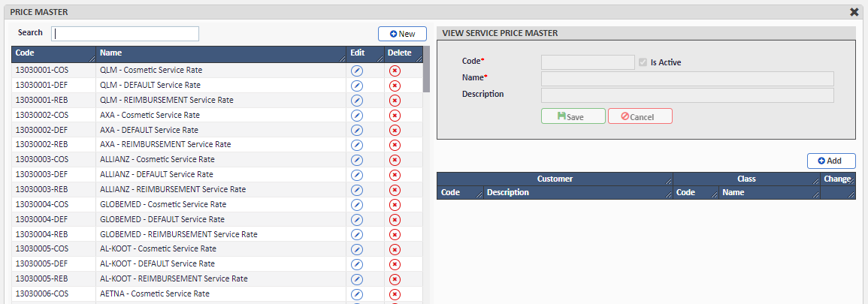Click the price list vertical scrollbar thumb
This screenshot has height=304, width=868.
[x=426, y=69]
